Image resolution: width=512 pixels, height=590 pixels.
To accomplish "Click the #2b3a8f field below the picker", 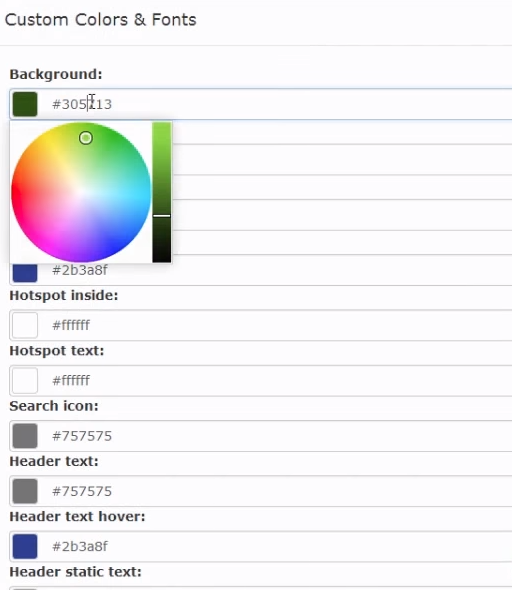I will pyautogui.click(x=261, y=270).
